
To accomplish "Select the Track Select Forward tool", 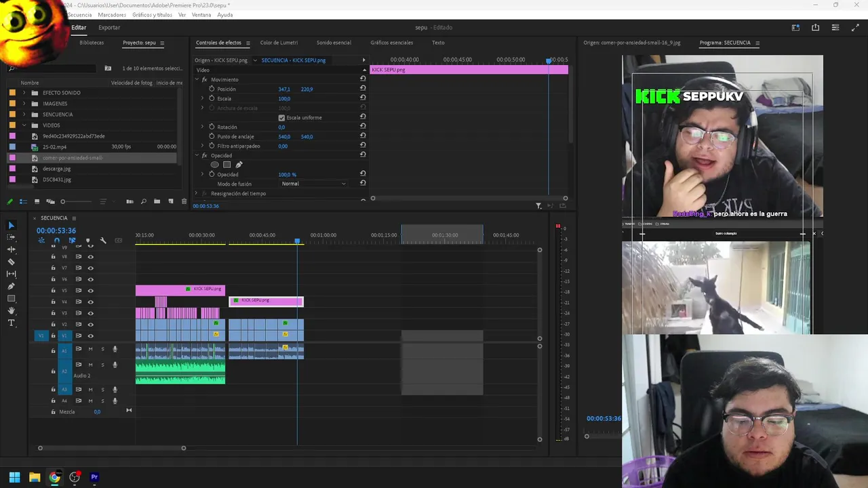I will (11, 237).
